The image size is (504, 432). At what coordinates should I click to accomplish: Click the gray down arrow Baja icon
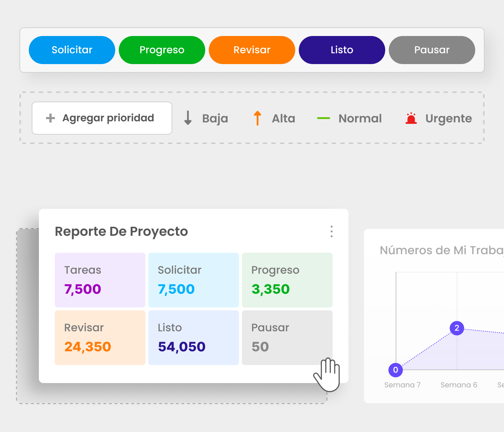tap(188, 118)
